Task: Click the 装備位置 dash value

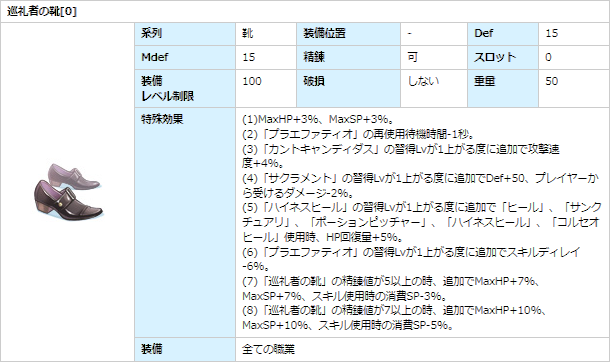Action: click(410, 34)
